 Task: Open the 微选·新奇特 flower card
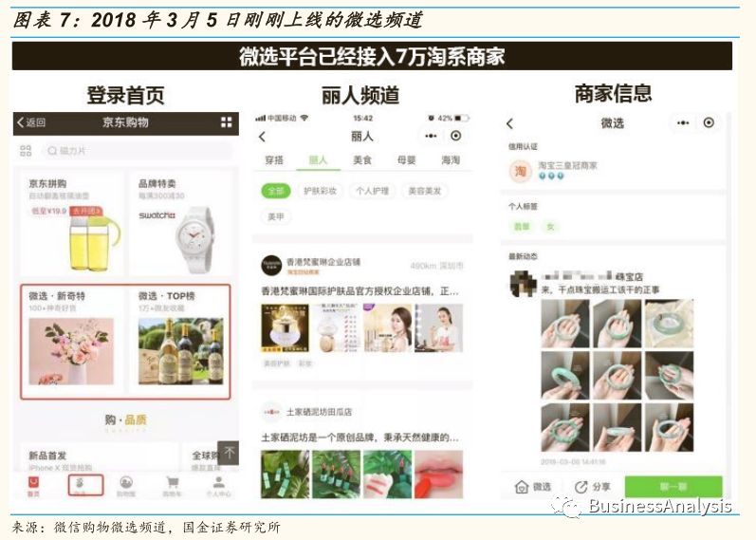click(71, 341)
